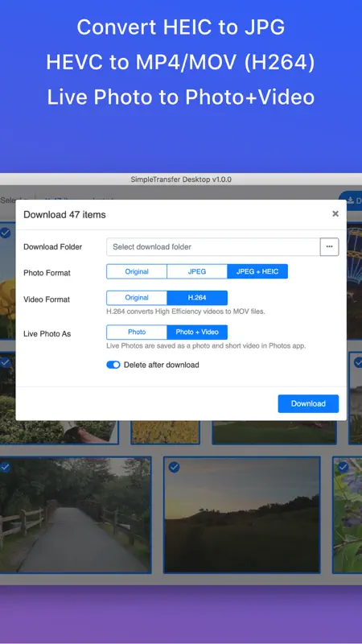Choose JPEG + HEIC photo format
Viewport: 362px width, 644px height.
click(x=257, y=271)
